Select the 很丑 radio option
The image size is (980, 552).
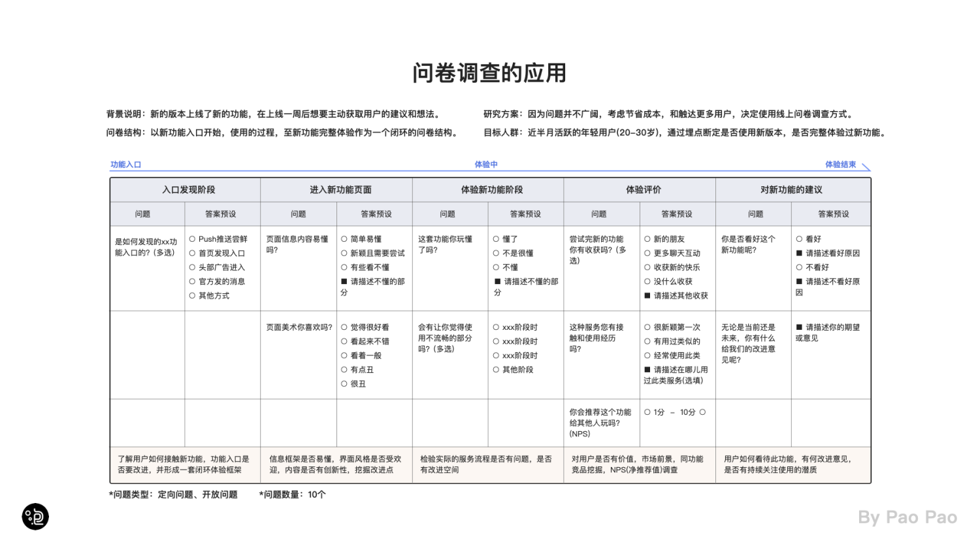pyautogui.click(x=344, y=384)
